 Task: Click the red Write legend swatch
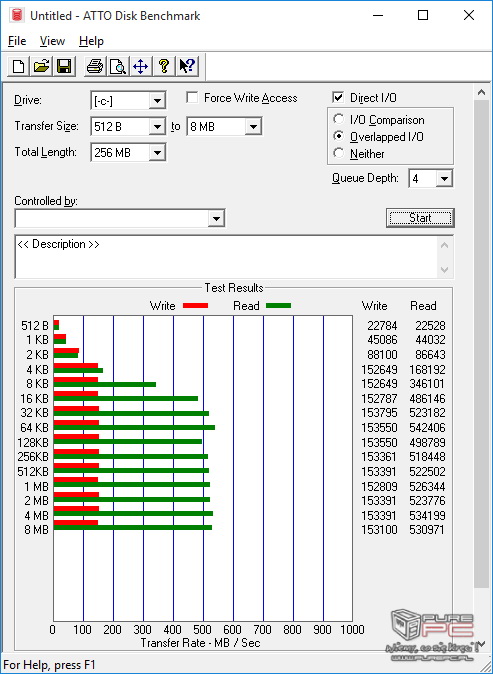196,306
